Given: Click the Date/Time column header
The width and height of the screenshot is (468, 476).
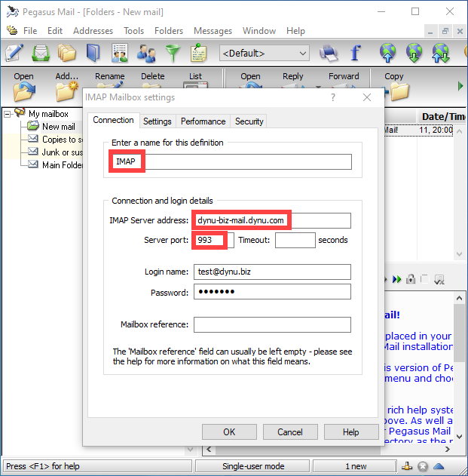Looking at the screenshot, I should (x=442, y=117).
